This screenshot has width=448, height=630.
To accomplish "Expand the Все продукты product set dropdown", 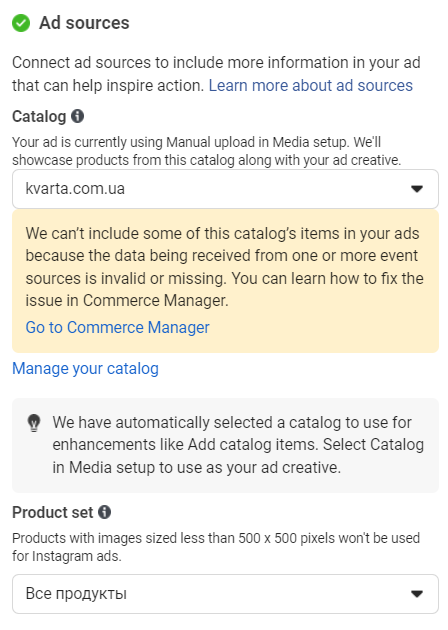I will click(225, 594).
